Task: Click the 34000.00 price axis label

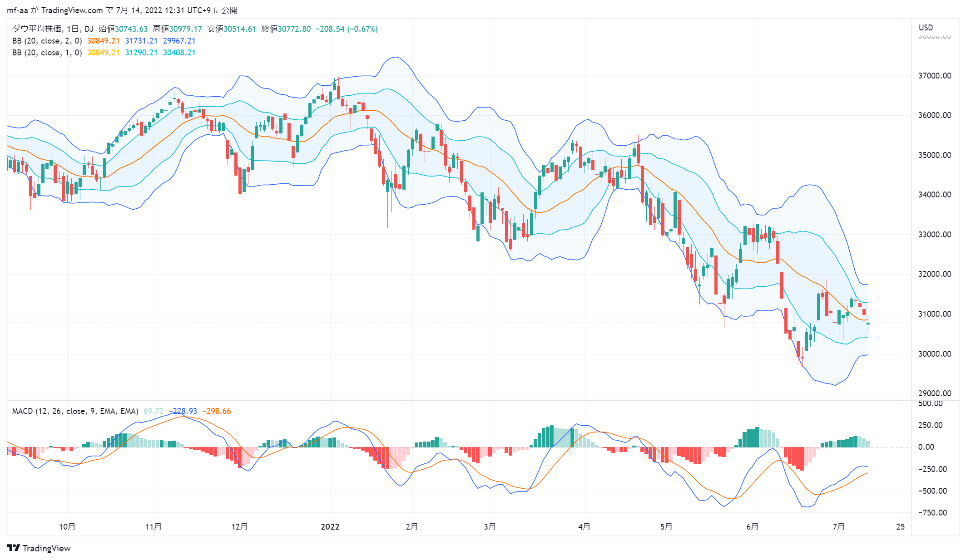Action: point(935,195)
